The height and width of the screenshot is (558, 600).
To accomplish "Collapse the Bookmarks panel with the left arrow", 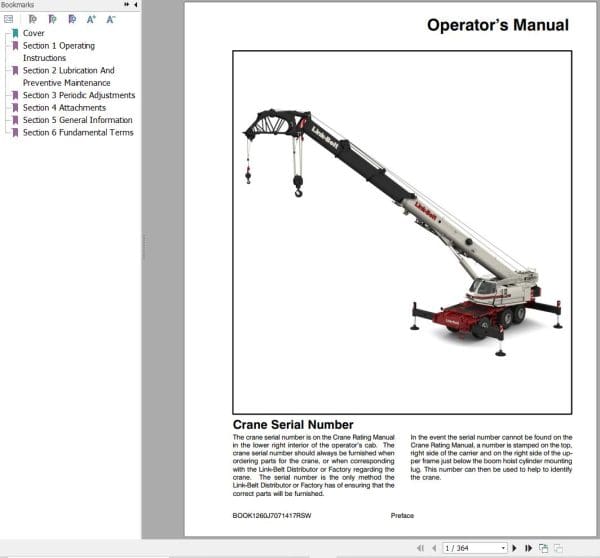I will pyautogui.click(x=136, y=5).
